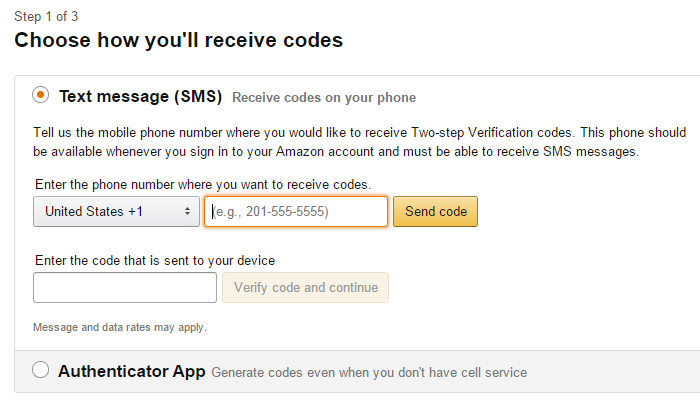
Task: Click the 'Two-step Verification codes' phrase
Action: click(x=492, y=133)
